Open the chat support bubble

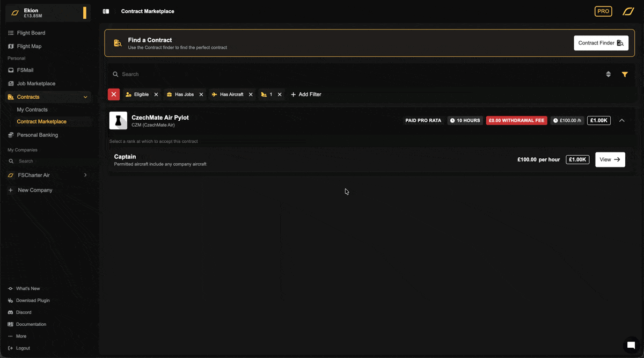[631, 345]
